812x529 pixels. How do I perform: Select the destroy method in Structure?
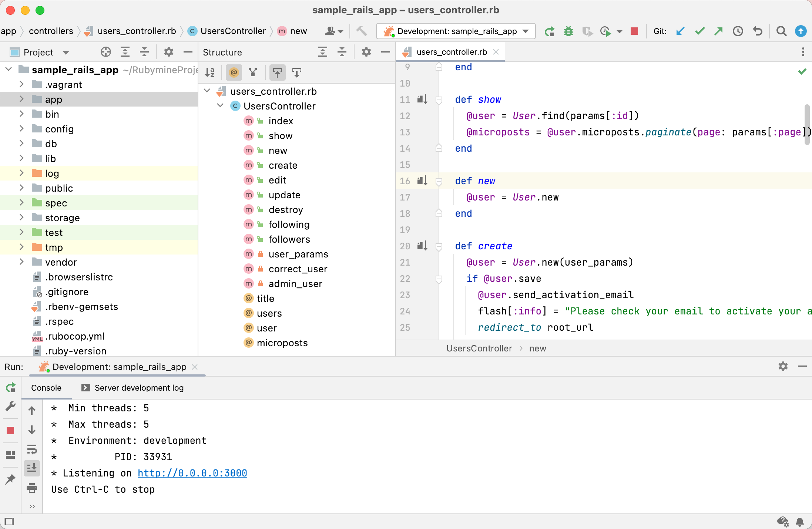click(285, 210)
